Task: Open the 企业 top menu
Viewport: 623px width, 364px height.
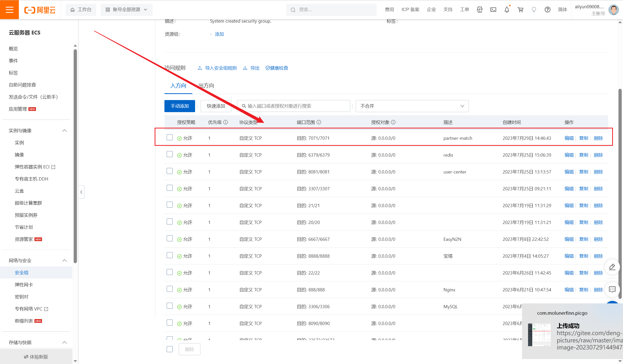Action: (431, 10)
